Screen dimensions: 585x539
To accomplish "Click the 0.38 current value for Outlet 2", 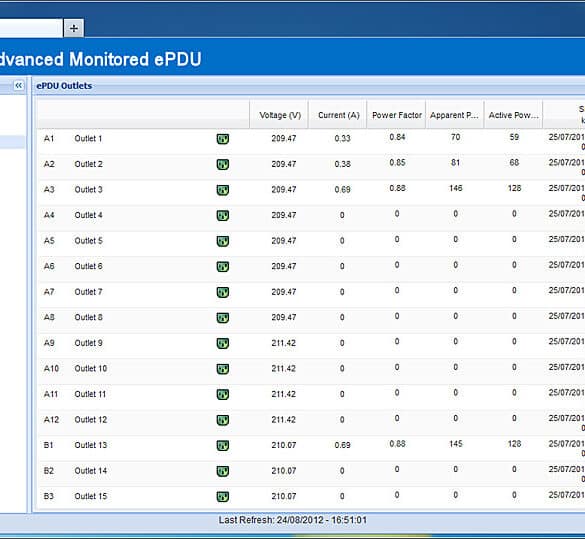I will tap(342, 164).
